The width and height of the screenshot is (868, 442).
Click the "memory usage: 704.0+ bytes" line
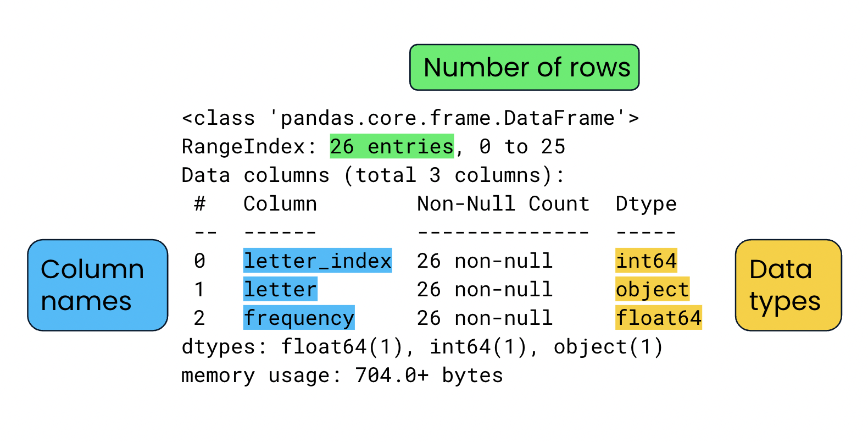pos(342,375)
